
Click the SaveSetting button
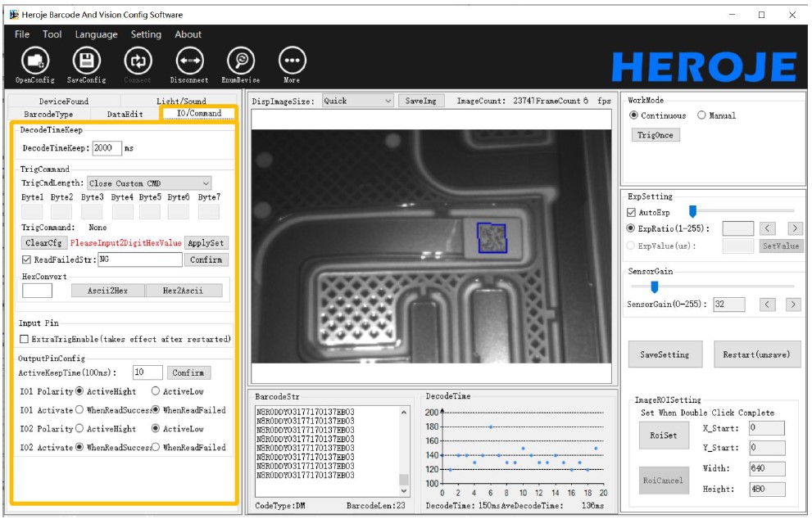click(x=665, y=354)
